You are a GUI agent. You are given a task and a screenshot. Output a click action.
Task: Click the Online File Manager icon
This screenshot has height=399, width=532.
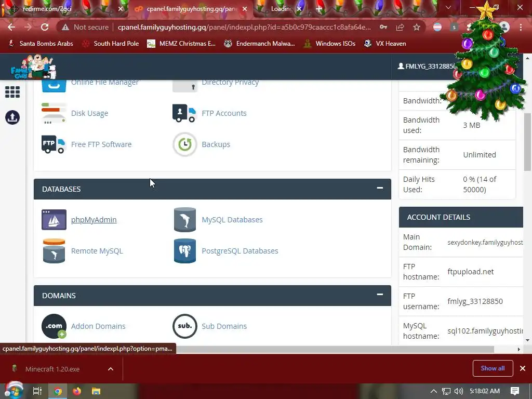(x=54, y=86)
